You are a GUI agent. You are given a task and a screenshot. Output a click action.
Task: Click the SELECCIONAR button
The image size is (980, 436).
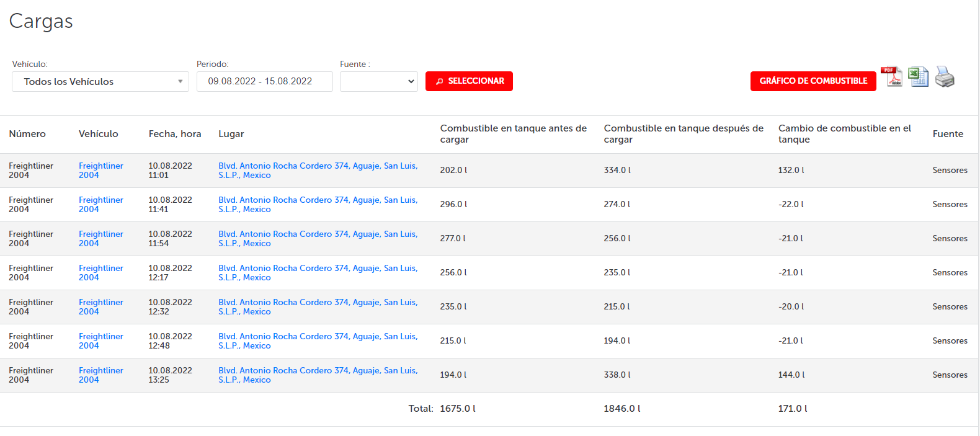(x=469, y=81)
